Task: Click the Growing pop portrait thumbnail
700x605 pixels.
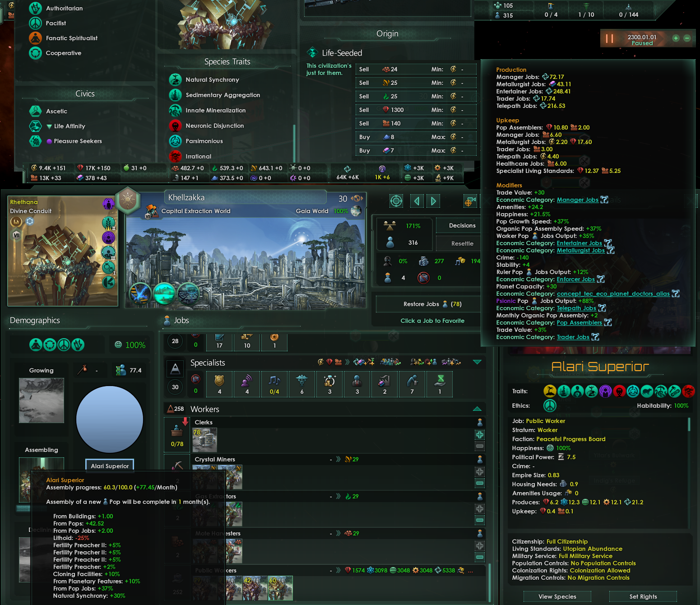Action: pos(42,400)
